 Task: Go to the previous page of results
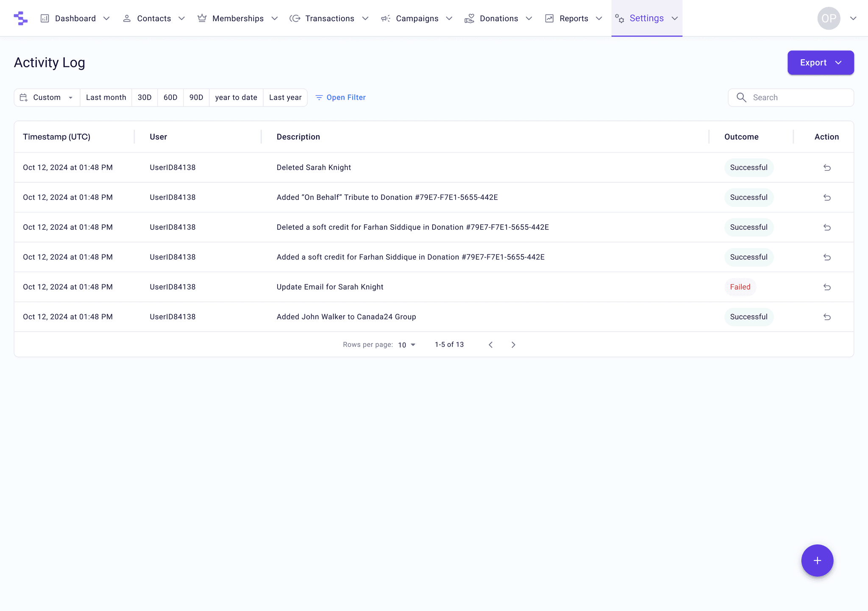491,345
